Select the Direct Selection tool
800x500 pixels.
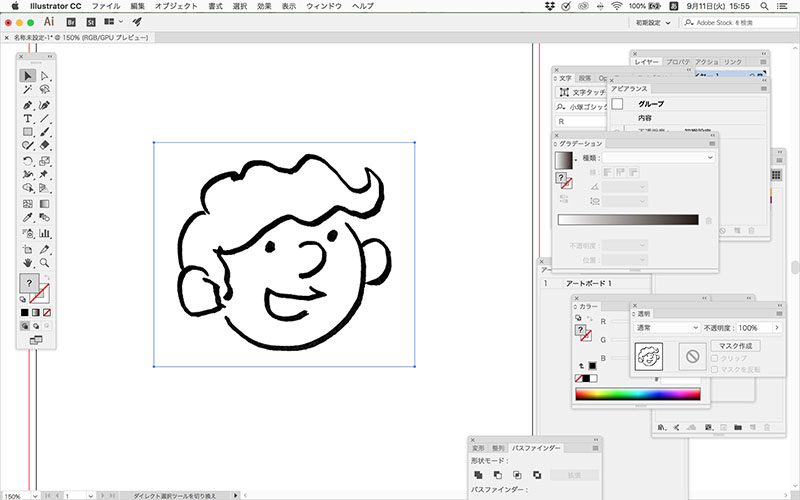click(x=44, y=76)
